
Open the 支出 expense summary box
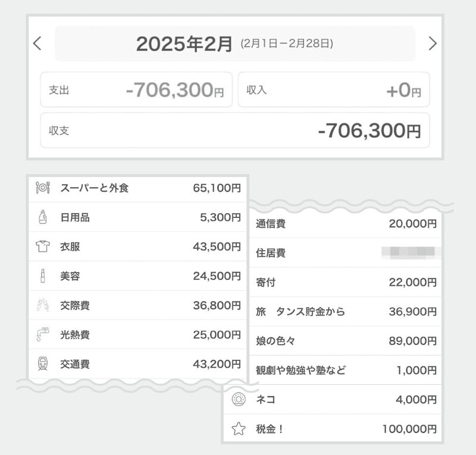(x=138, y=90)
